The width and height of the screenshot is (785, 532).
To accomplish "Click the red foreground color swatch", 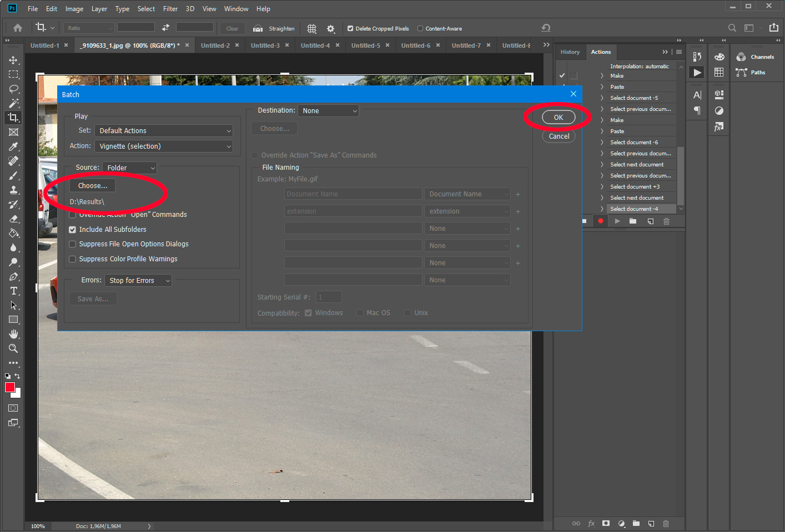I will click(10, 387).
